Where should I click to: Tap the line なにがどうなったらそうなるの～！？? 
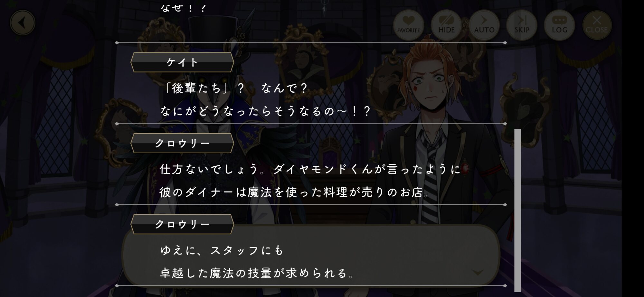point(266,111)
